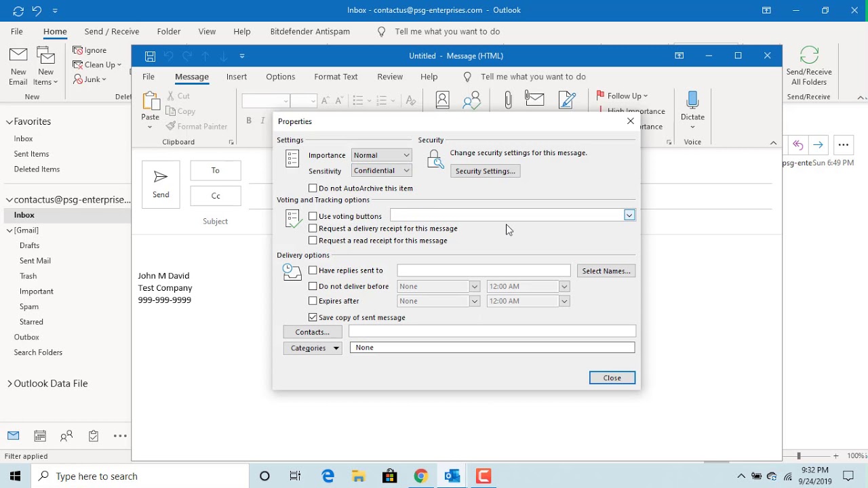Image resolution: width=868 pixels, height=488 pixels.
Task: Click the Cc button in message
Action: click(x=216, y=196)
